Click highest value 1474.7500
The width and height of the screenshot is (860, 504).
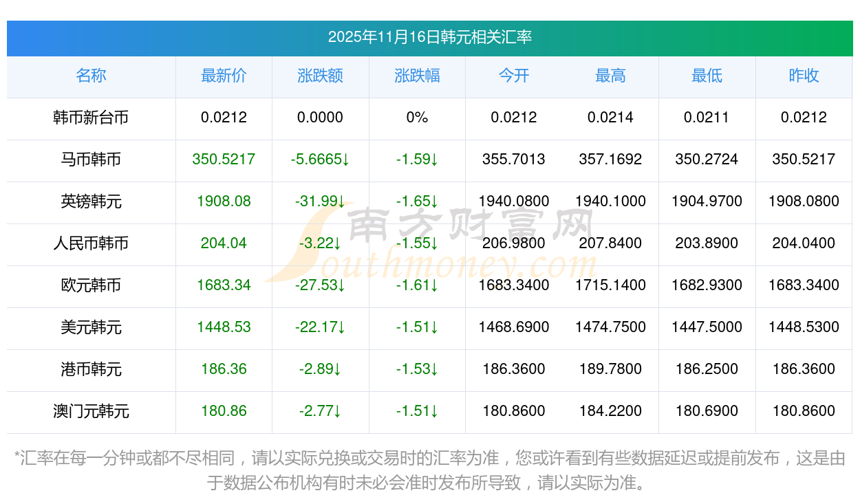point(610,327)
